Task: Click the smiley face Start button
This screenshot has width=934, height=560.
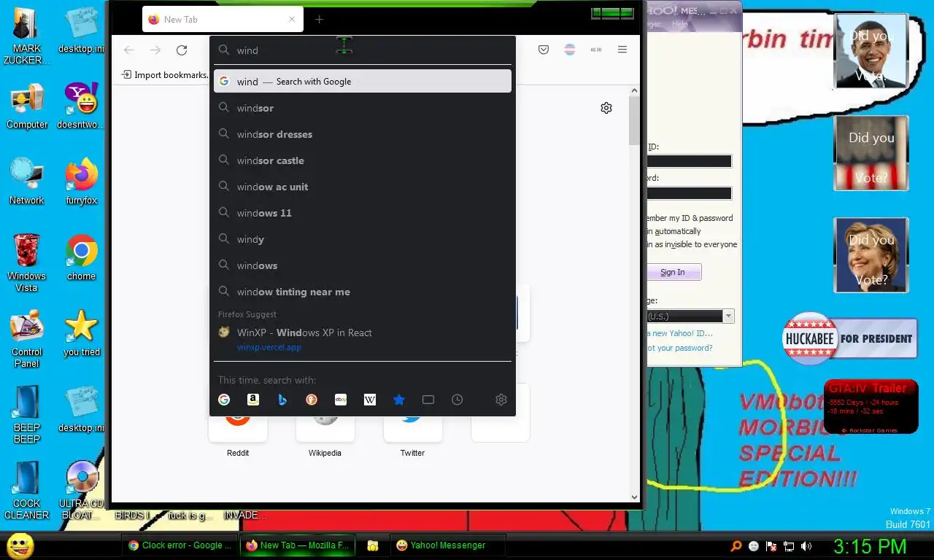Action: (20, 545)
